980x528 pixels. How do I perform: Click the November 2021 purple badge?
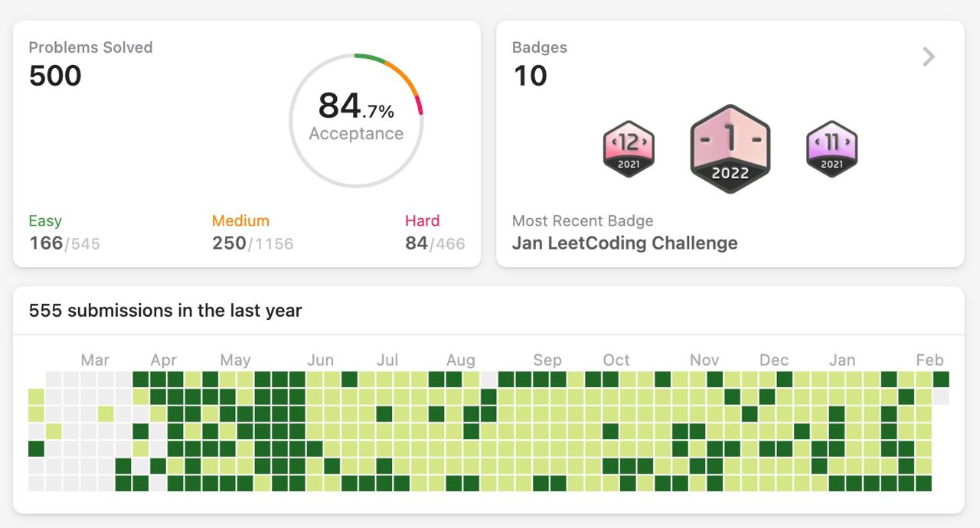(831, 148)
